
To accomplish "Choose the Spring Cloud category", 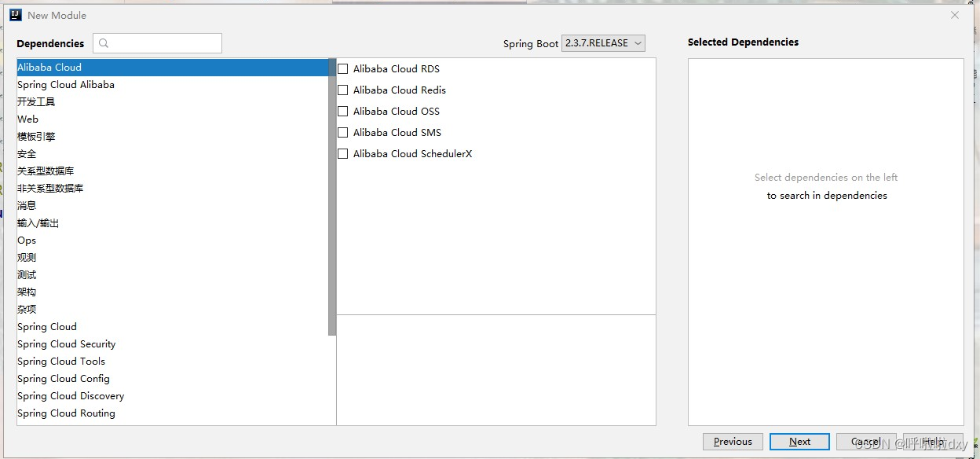I will [173, 327].
